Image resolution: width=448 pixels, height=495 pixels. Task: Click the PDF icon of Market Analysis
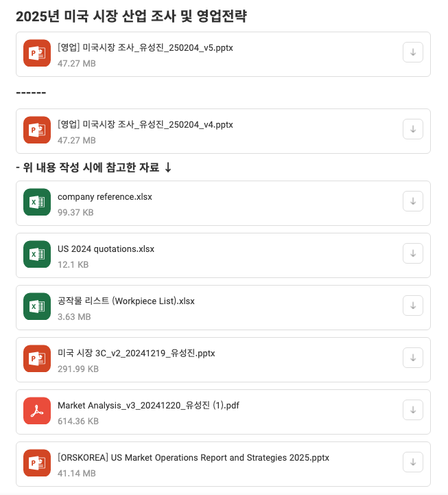[x=37, y=411]
